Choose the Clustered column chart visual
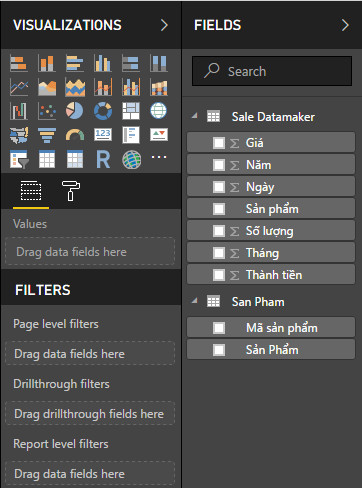362x488 pixels. tap(103, 63)
